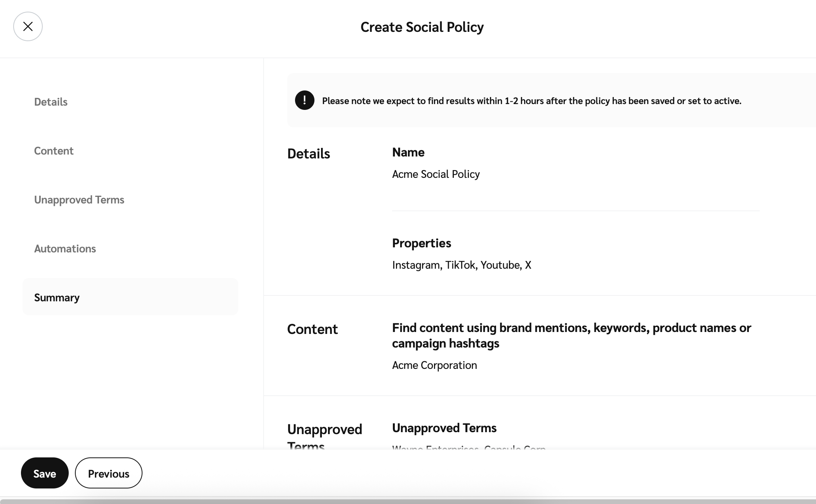Click the notice about 1-2 hour results
The height and width of the screenshot is (504, 816).
tap(531, 101)
